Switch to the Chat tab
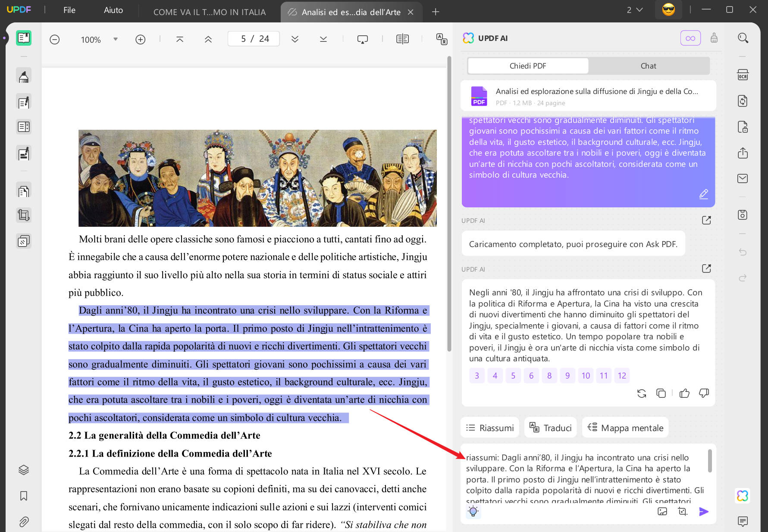Image resolution: width=768 pixels, height=532 pixels. click(648, 66)
